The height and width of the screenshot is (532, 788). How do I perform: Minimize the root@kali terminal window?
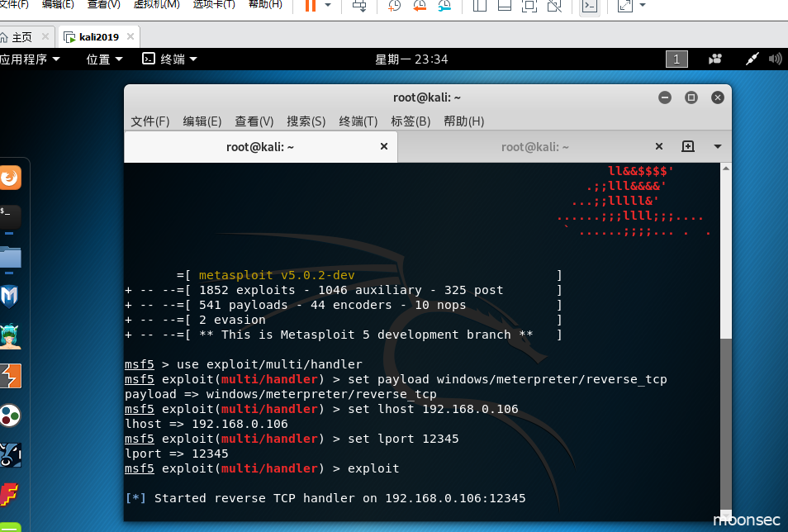[665, 97]
